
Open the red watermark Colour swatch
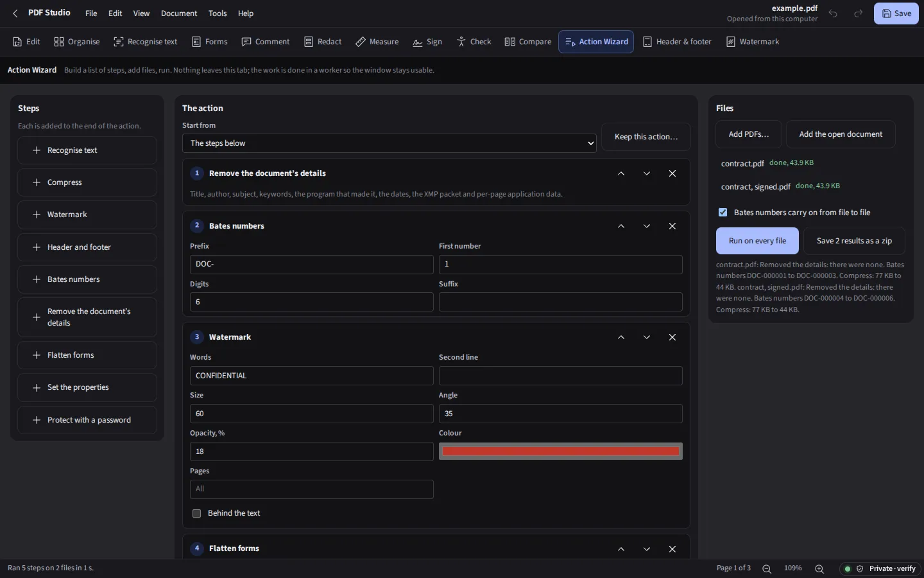[561, 451]
